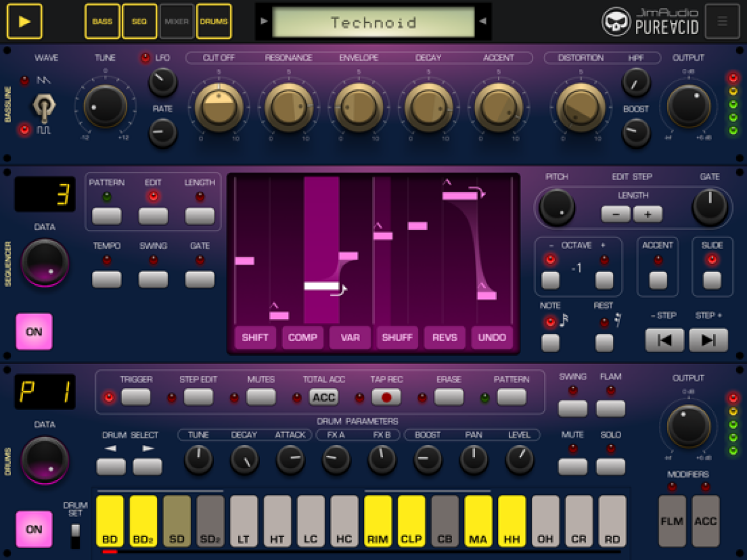Select the HH drum pad
Screen dimensions: 747x560
point(511,520)
